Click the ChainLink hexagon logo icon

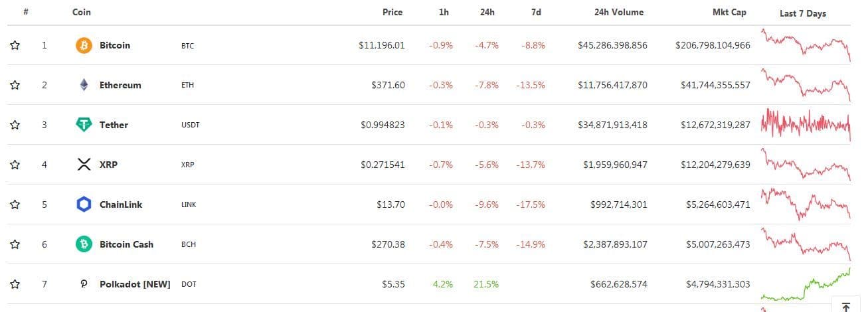click(84, 204)
